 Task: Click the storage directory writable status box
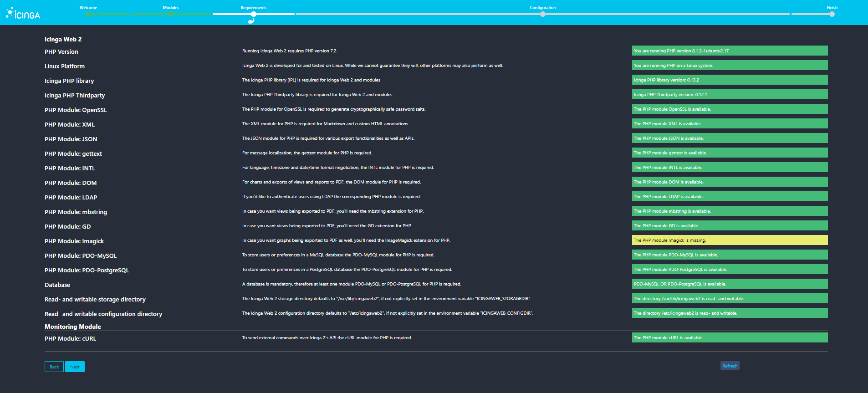(x=730, y=299)
